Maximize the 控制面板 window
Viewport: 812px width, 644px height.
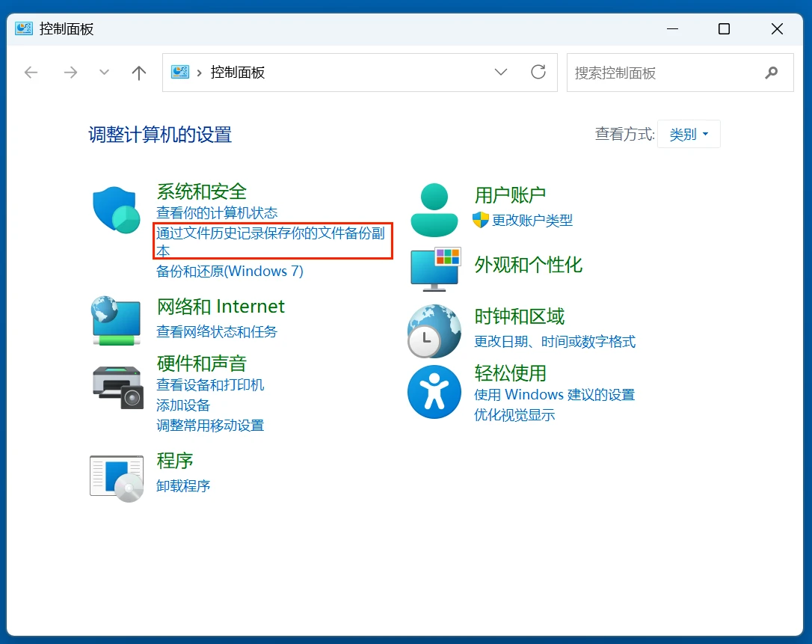(724, 29)
